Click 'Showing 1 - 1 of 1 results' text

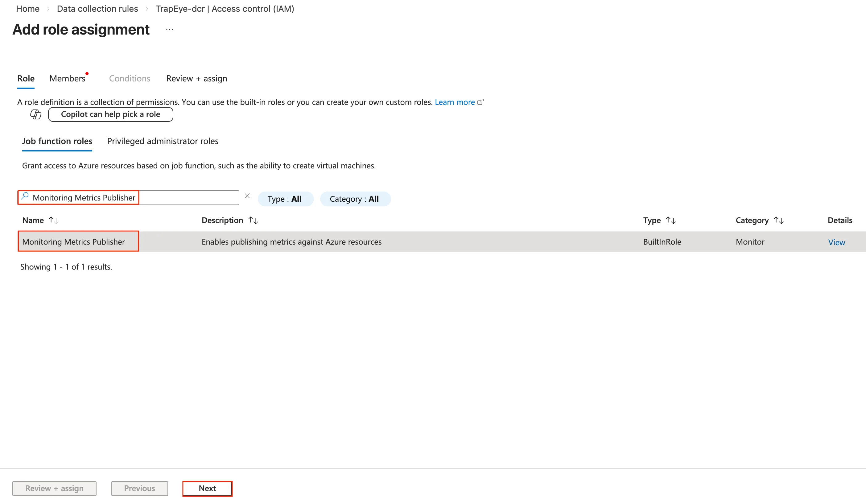[66, 266]
